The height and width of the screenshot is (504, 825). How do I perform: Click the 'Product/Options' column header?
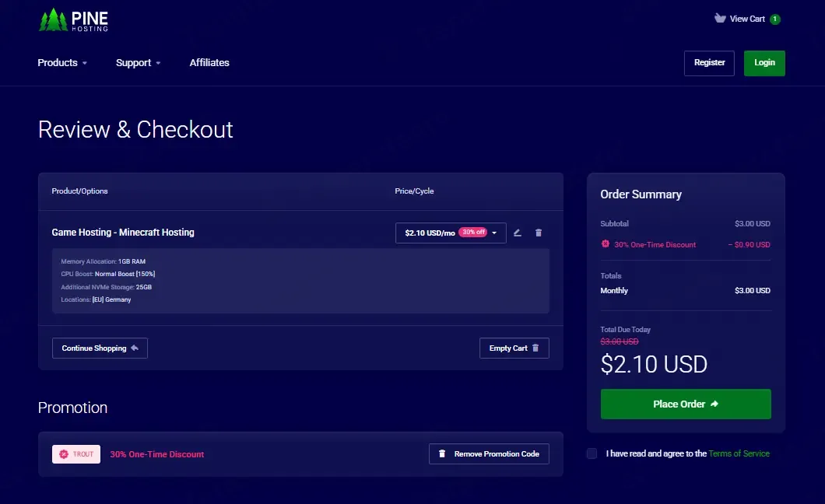point(79,191)
